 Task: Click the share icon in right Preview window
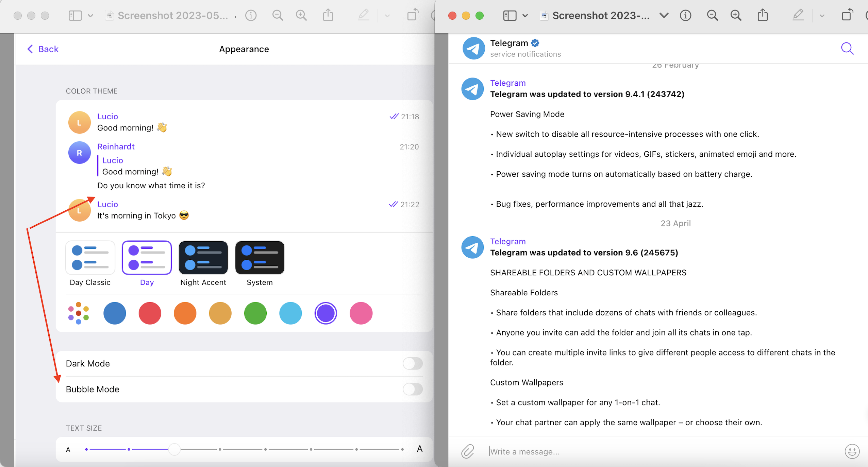pos(763,15)
